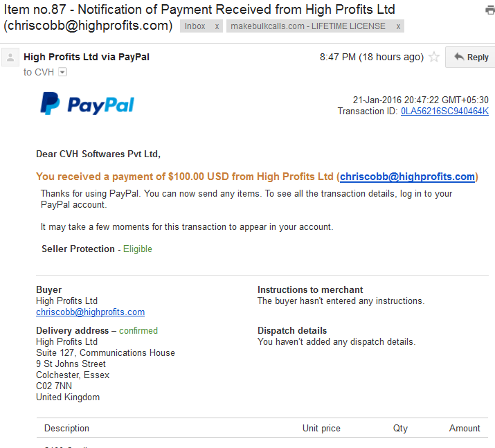Click the Amount column header

465,428
